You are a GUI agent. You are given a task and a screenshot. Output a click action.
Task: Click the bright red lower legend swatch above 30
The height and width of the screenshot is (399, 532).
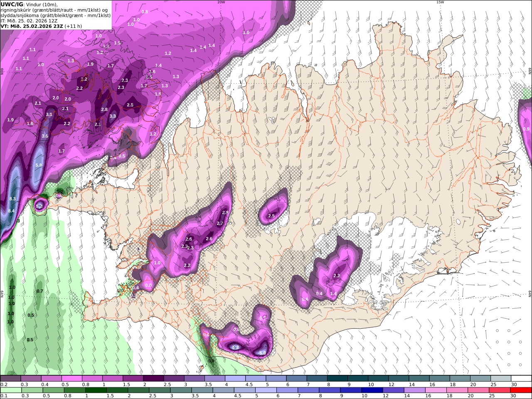(521, 390)
